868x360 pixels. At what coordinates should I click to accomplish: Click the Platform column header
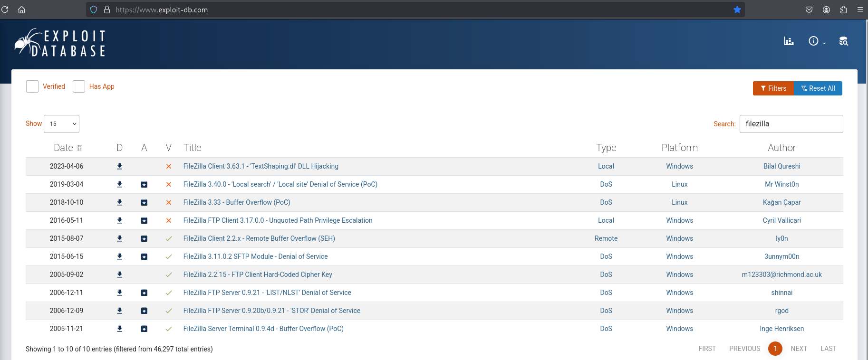click(680, 148)
